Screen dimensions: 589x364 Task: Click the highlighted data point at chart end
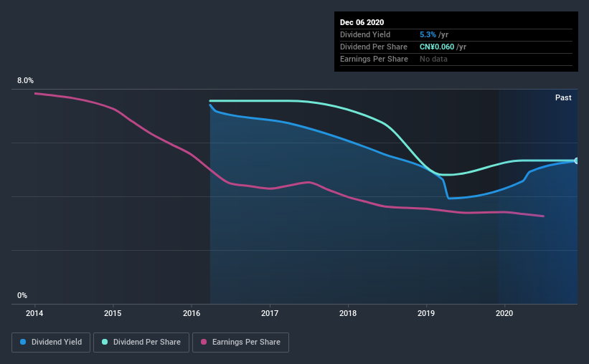[x=576, y=161]
